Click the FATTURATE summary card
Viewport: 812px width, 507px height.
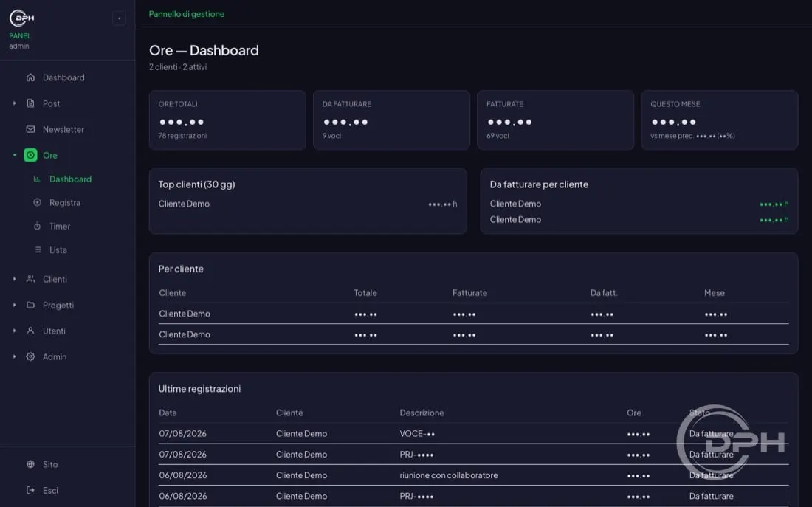(x=555, y=120)
